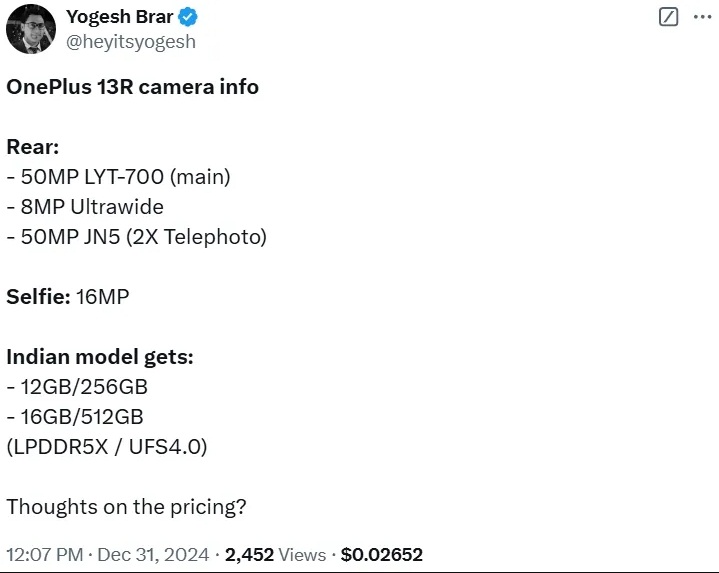Click the blue verified badge
This screenshot has height=573, width=719.
(x=187, y=17)
